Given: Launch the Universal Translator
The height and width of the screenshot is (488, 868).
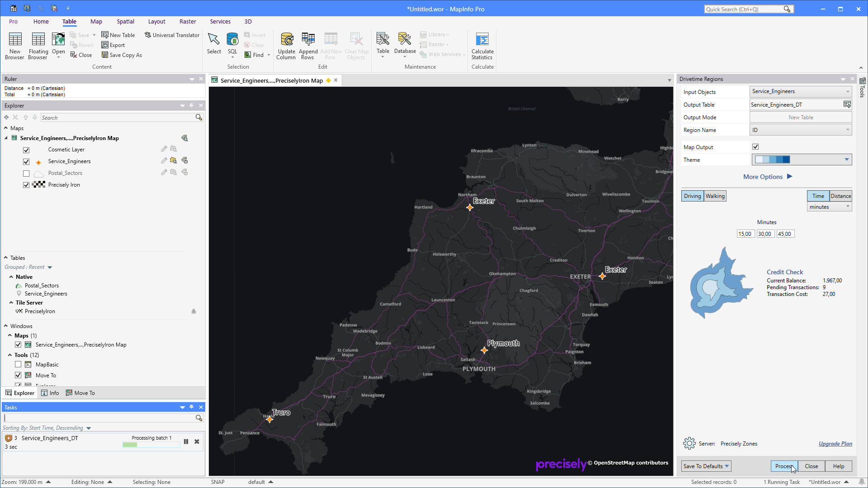Looking at the screenshot, I should [172, 35].
